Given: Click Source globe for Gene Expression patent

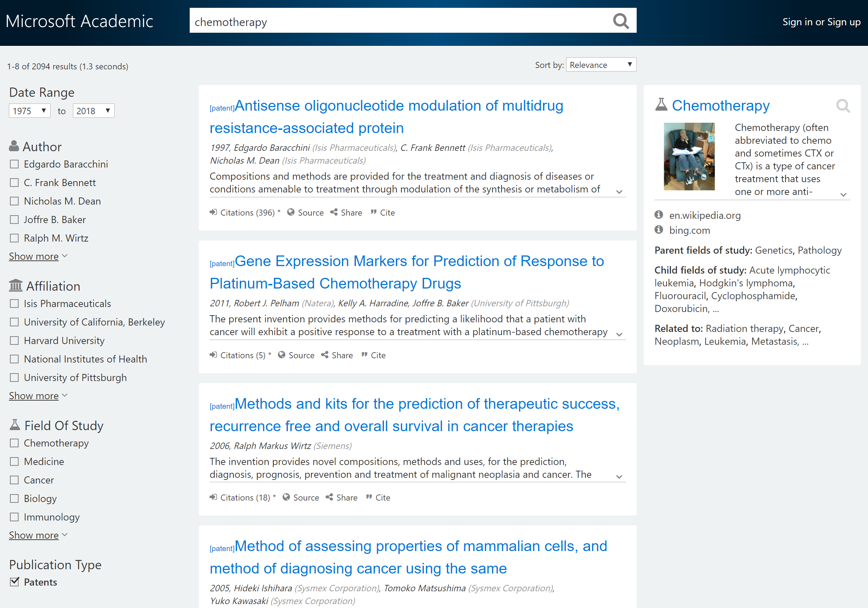Looking at the screenshot, I should [x=281, y=355].
